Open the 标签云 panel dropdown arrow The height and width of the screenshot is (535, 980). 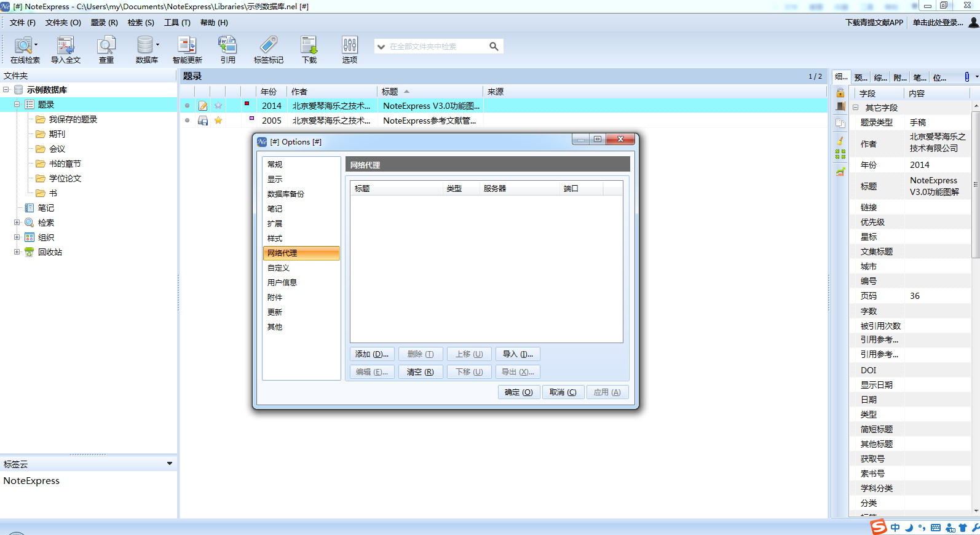170,464
